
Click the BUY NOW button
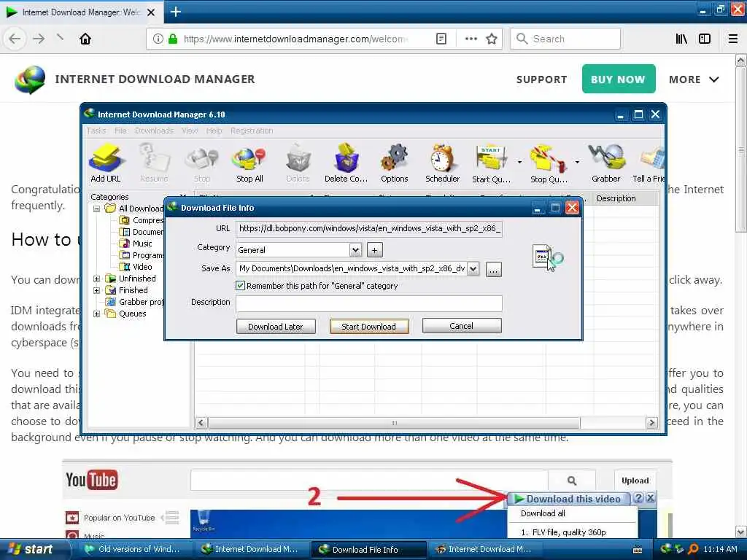click(x=619, y=79)
